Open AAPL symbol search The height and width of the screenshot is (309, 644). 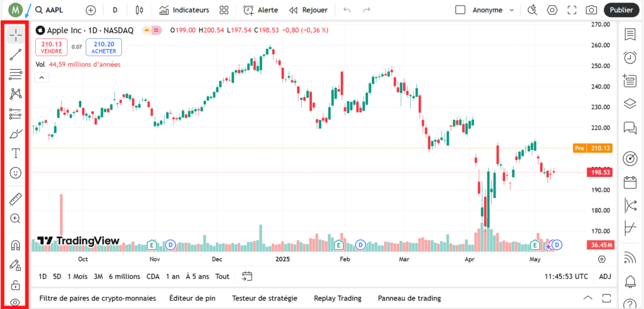point(49,10)
